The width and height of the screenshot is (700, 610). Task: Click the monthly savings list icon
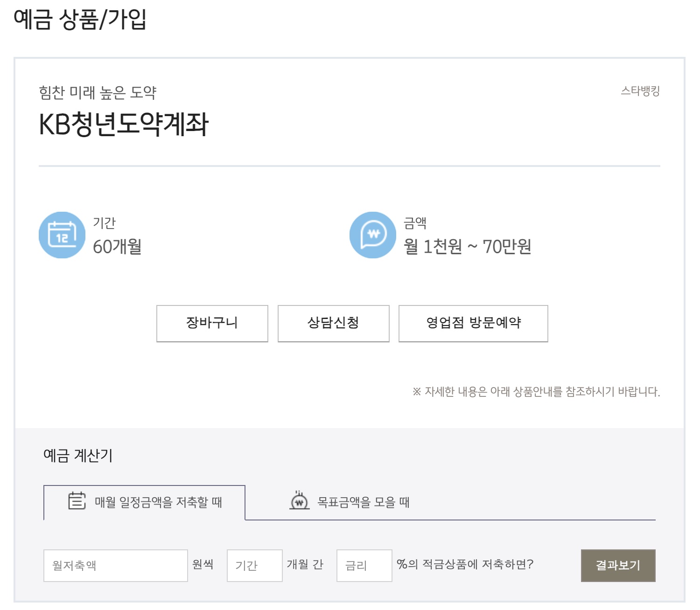[x=77, y=501]
